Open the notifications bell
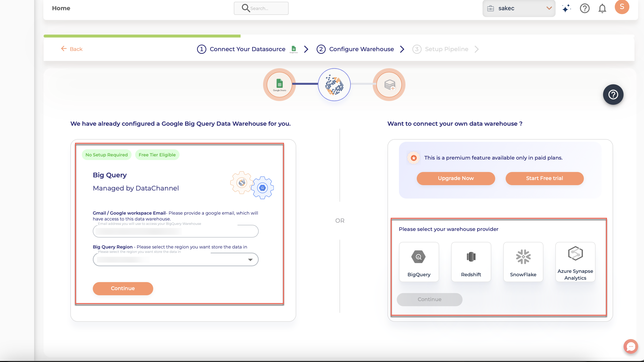 pos(602,8)
